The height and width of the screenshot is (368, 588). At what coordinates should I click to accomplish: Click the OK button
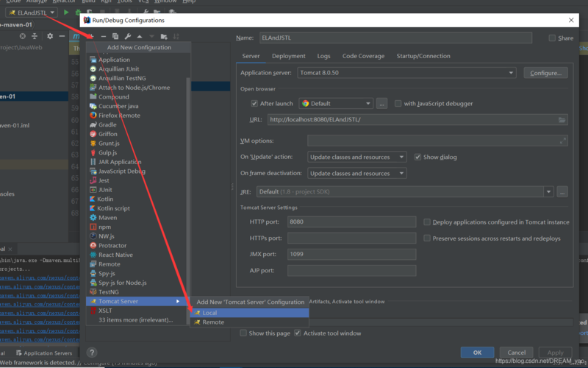coord(477,353)
